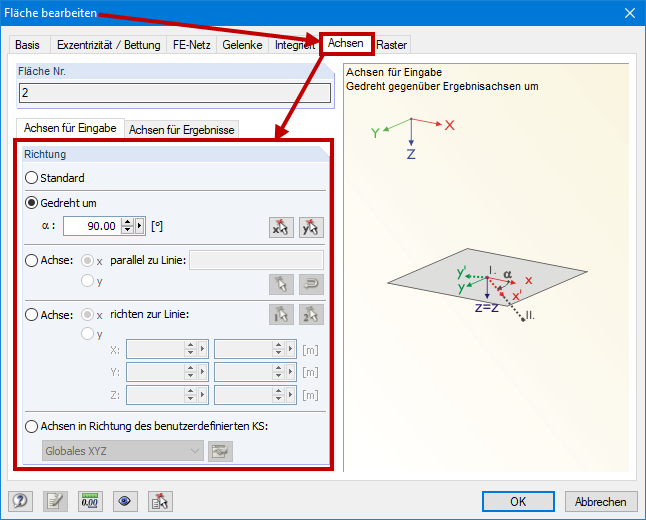Open Z second point value arrow menu

[291, 395]
